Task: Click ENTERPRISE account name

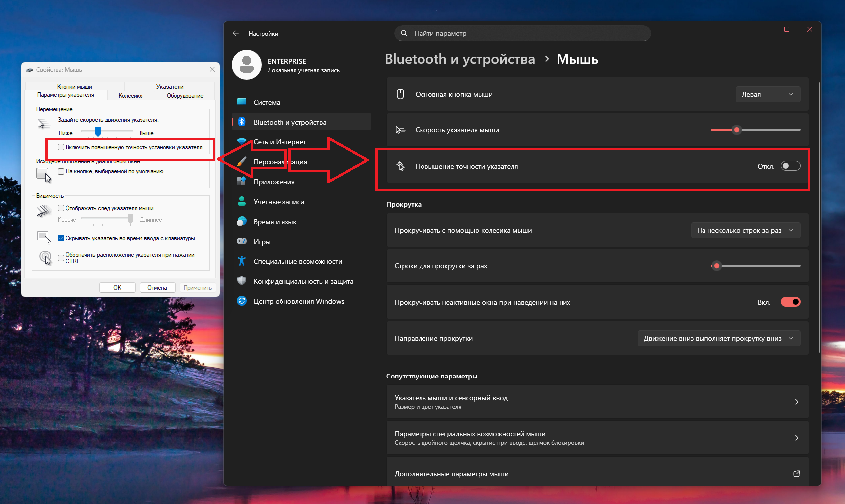Action: (286, 61)
